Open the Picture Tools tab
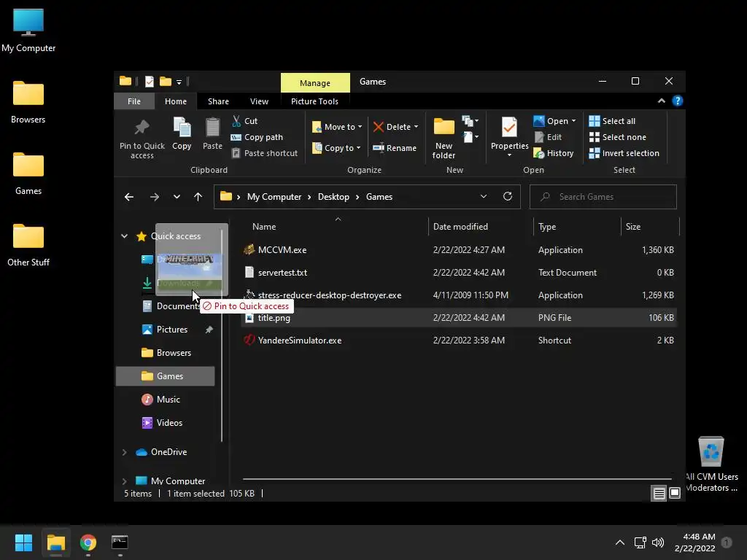Viewport: 747px width, 560px height. (x=314, y=101)
